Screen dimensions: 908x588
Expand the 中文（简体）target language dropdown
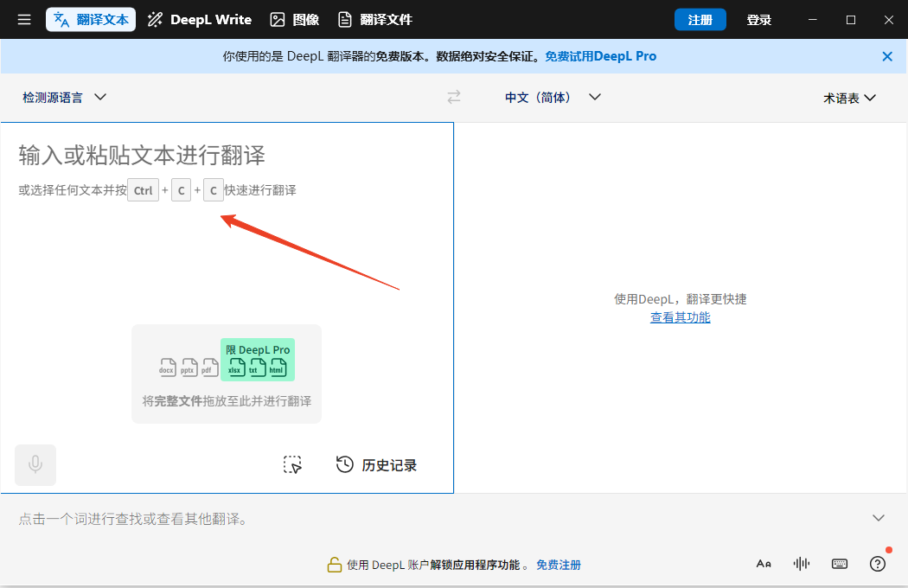pos(553,98)
